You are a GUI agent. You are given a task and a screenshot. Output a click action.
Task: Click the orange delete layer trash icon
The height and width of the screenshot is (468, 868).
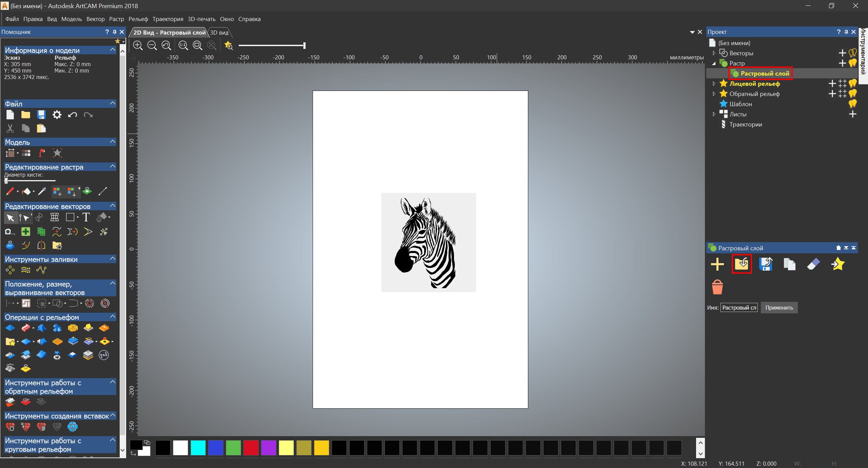(717, 287)
